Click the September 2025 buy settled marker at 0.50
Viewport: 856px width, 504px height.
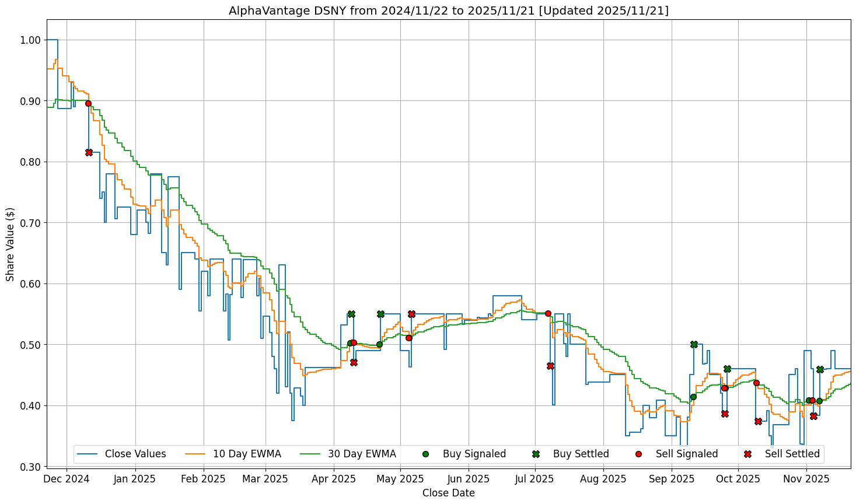click(x=694, y=344)
